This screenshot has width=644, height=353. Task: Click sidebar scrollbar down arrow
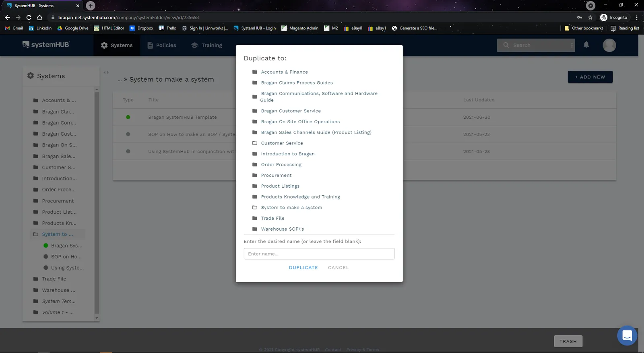click(97, 318)
